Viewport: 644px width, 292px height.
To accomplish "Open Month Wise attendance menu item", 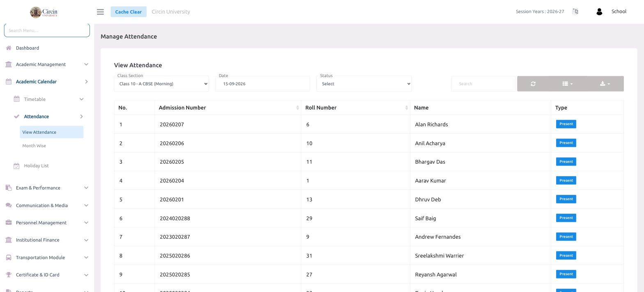I will 34,146.
